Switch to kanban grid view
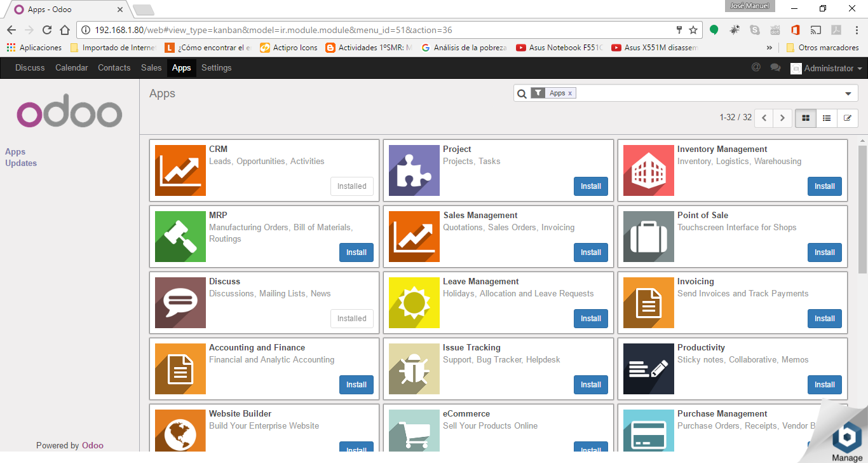The width and height of the screenshot is (868, 463). (806, 118)
